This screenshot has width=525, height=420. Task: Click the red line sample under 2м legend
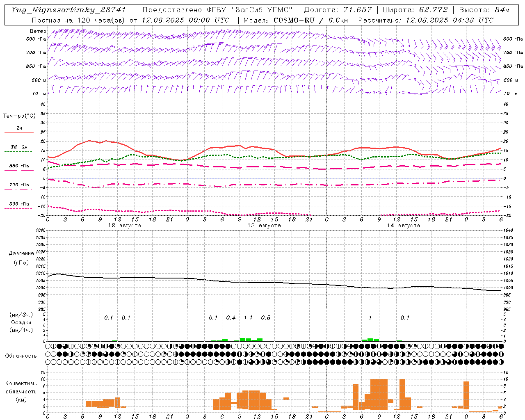tap(19, 133)
